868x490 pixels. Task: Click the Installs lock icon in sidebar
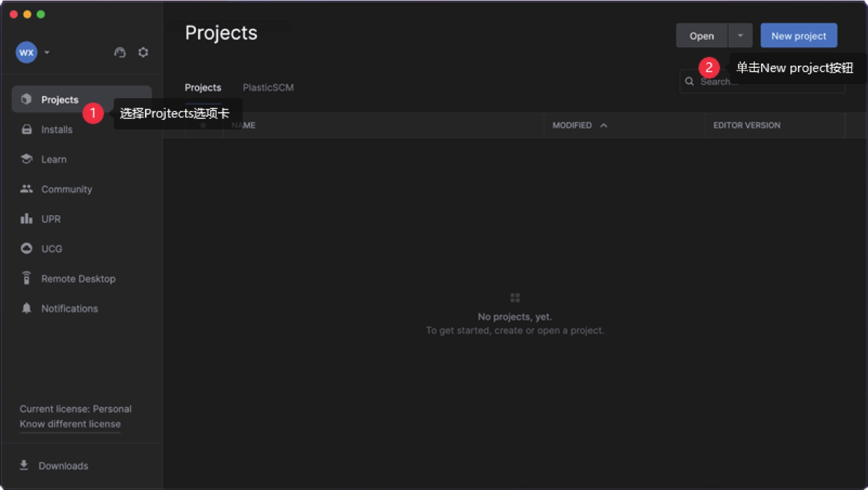click(27, 129)
